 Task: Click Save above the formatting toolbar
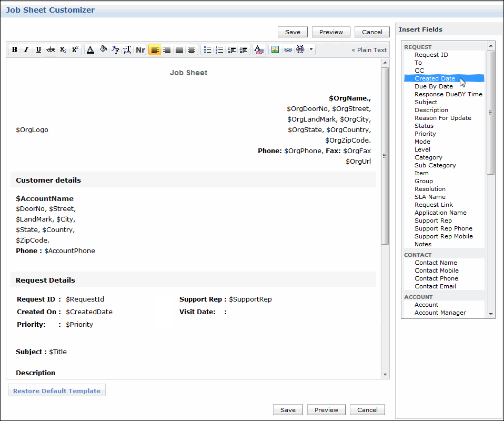tap(293, 32)
